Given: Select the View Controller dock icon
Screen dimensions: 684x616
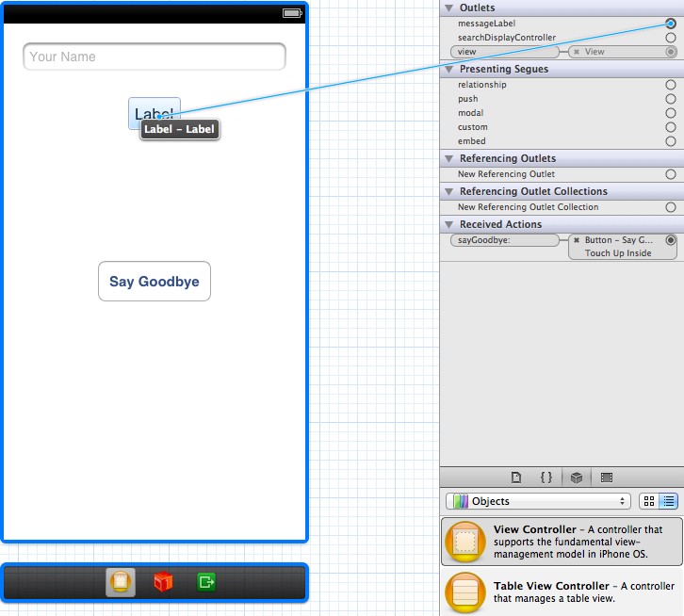Looking at the screenshot, I should point(121,582).
